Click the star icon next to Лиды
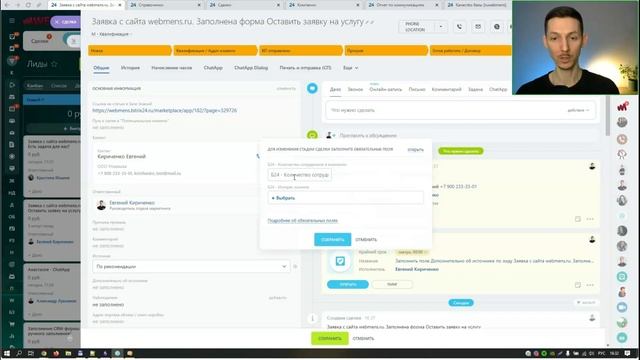640x360 pixels. coord(54,64)
